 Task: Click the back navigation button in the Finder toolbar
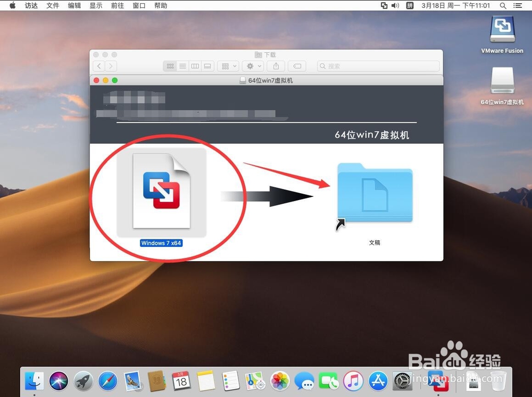tap(99, 65)
